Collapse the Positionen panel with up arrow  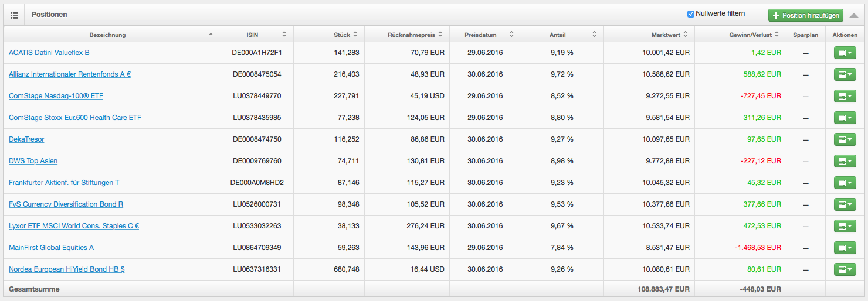[854, 15]
